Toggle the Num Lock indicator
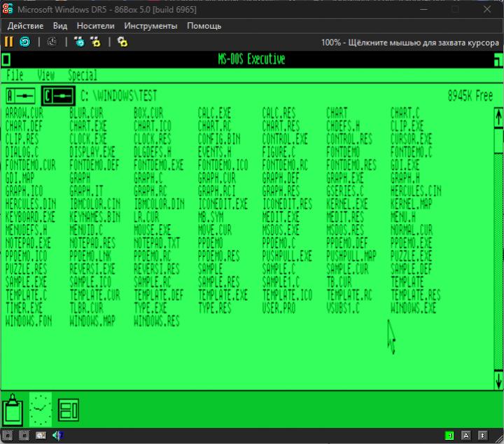This screenshot has width=504, height=444. click(449, 436)
